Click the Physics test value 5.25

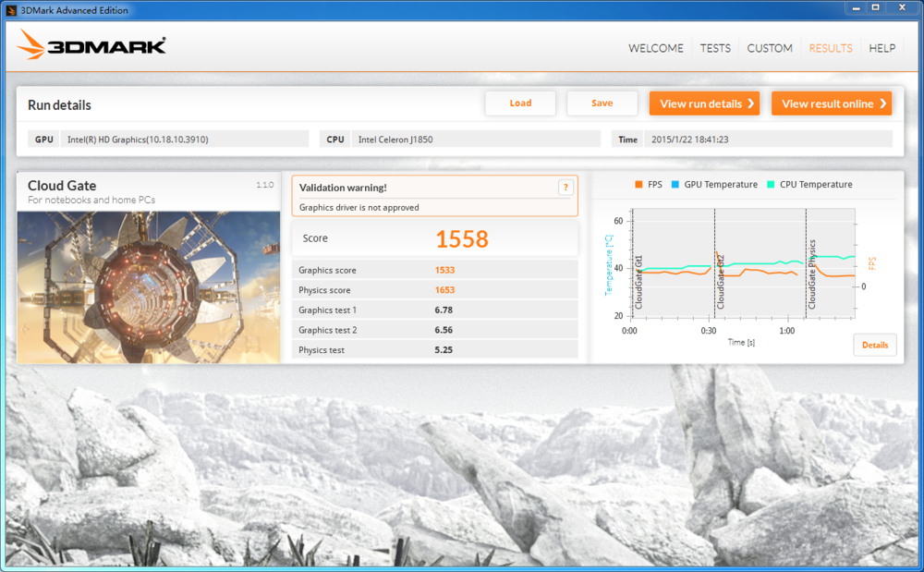[x=444, y=350]
